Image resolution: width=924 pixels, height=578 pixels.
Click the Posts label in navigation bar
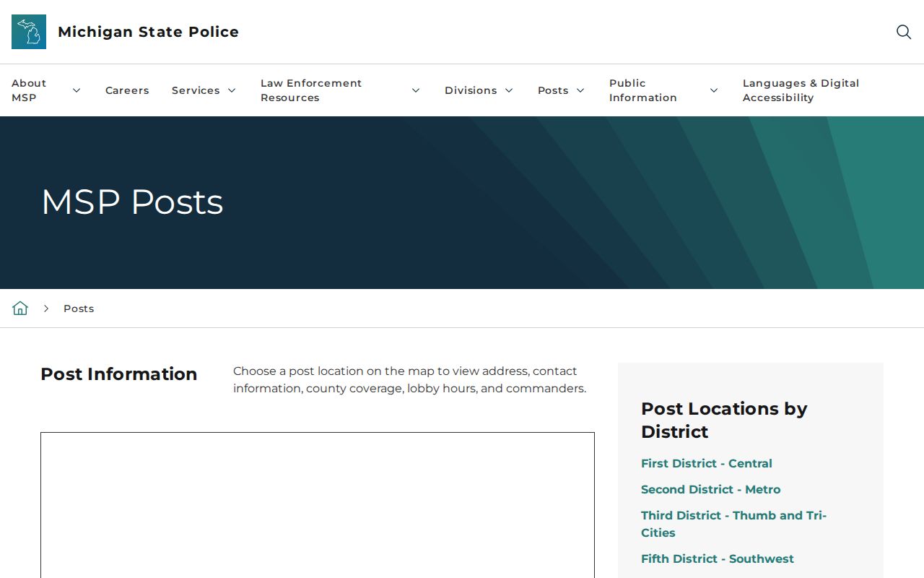[x=553, y=90]
